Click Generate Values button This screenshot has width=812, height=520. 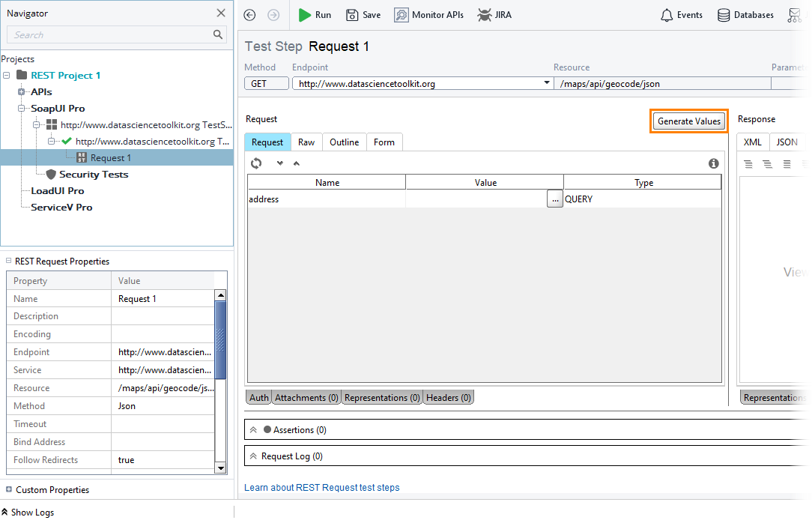pos(688,121)
